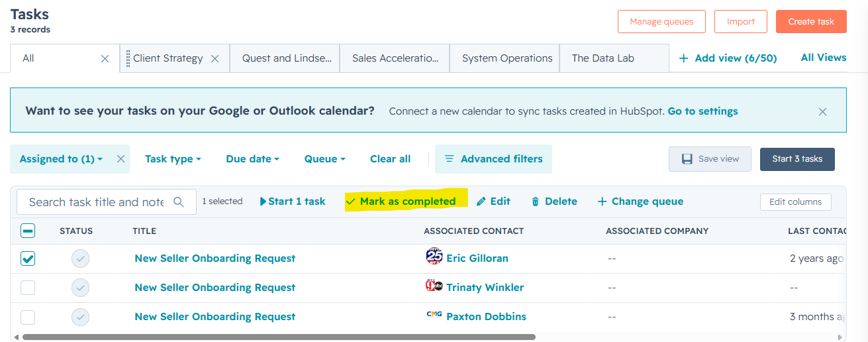The height and width of the screenshot is (342, 868).
Task: Remove the Client Strategy view tab
Action: [215, 58]
